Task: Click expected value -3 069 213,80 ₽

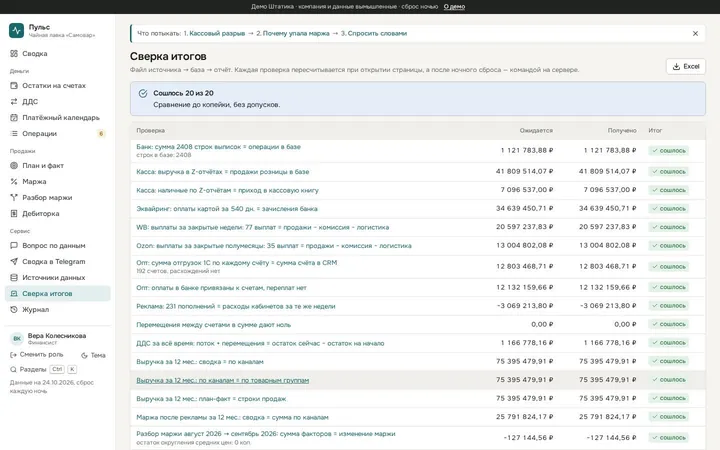Action: (x=525, y=306)
